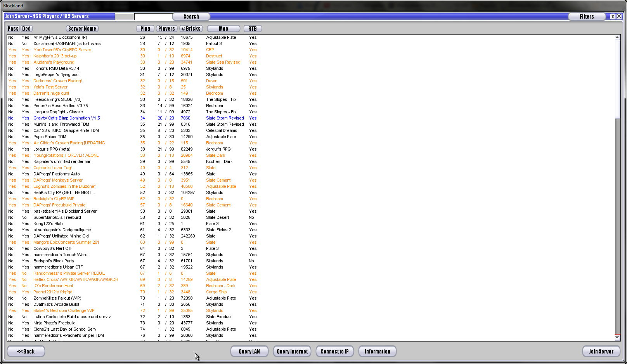Close the Join Server dialog

(619, 16)
